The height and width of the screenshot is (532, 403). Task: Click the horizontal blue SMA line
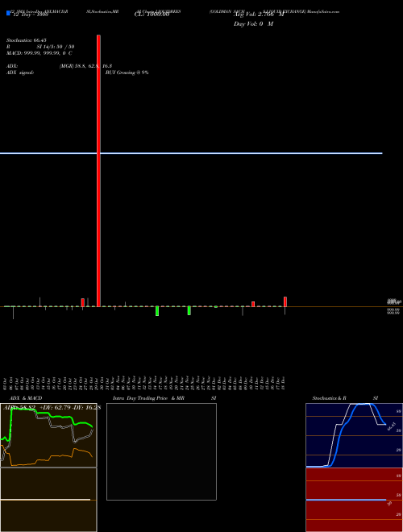(x=191, y=153)
